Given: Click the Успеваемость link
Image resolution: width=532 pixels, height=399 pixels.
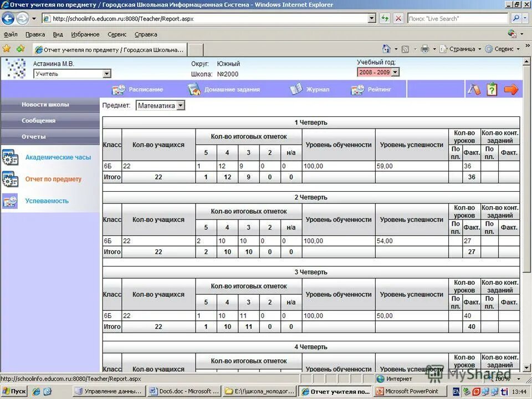Looking at the screenshot, I should tap(47, 201).
